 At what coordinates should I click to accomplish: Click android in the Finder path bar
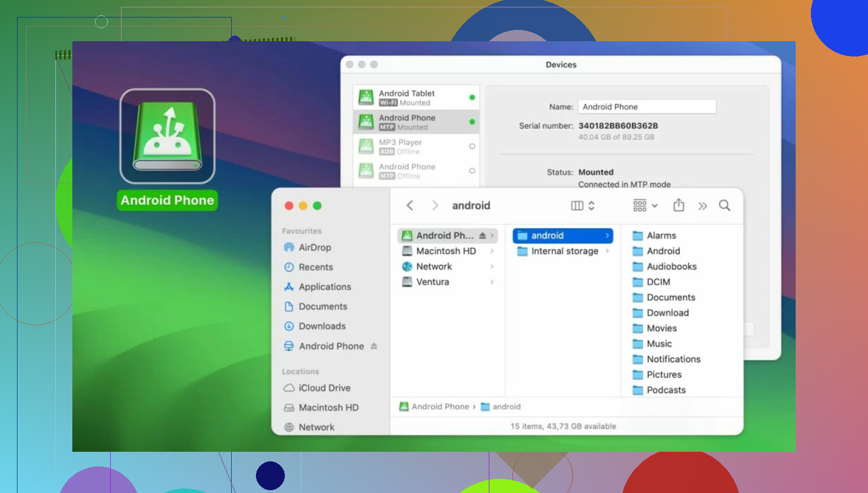[501, 407]
